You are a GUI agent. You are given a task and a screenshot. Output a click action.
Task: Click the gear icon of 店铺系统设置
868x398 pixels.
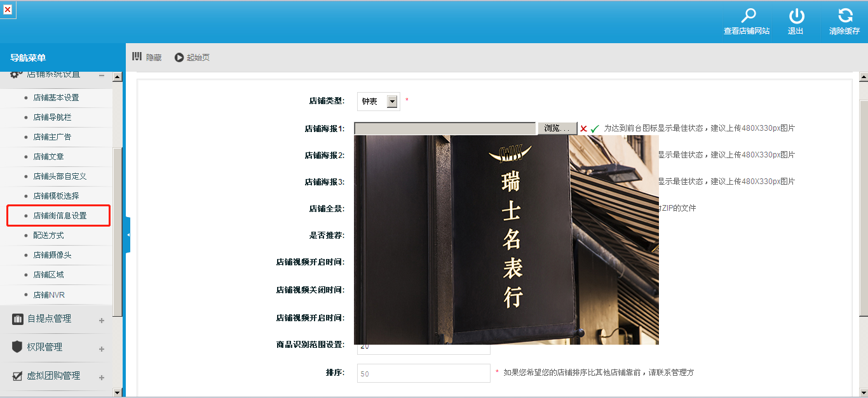tap(16, 75)
